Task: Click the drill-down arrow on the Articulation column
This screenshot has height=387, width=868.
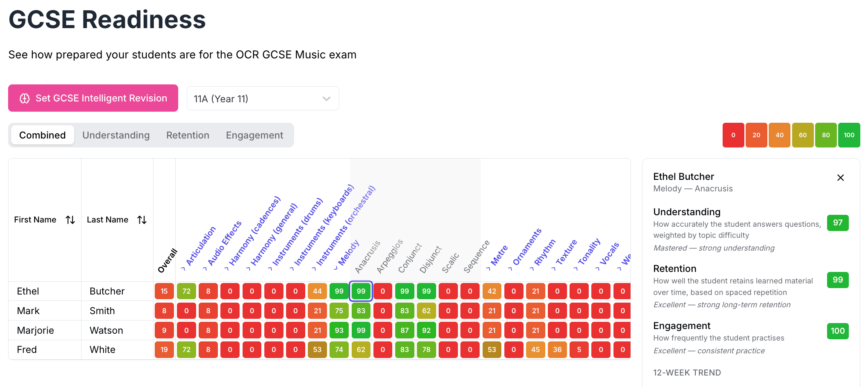Action: point(184,269)
